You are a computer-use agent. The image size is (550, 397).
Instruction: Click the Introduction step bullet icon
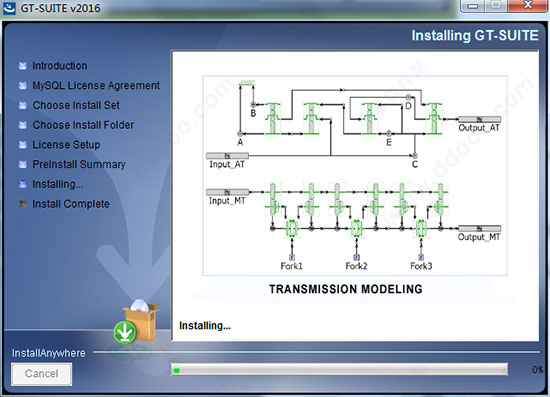coord(23,66)
